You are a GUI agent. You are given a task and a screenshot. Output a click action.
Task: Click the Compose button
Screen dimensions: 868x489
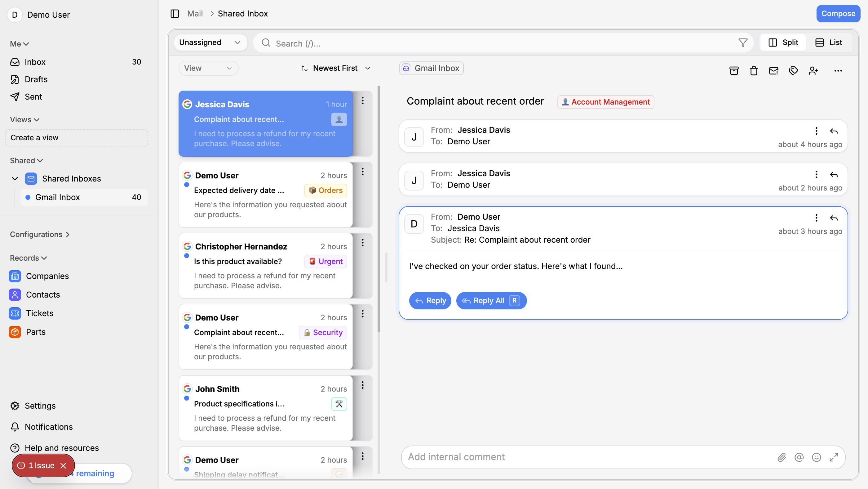[x=838, y=13]
